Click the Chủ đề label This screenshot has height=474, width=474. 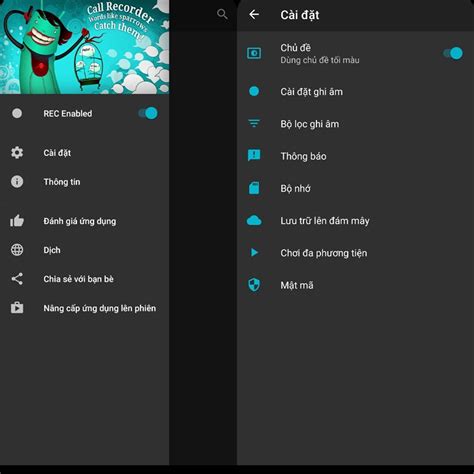pyautogui.click(x=295, y=48)
